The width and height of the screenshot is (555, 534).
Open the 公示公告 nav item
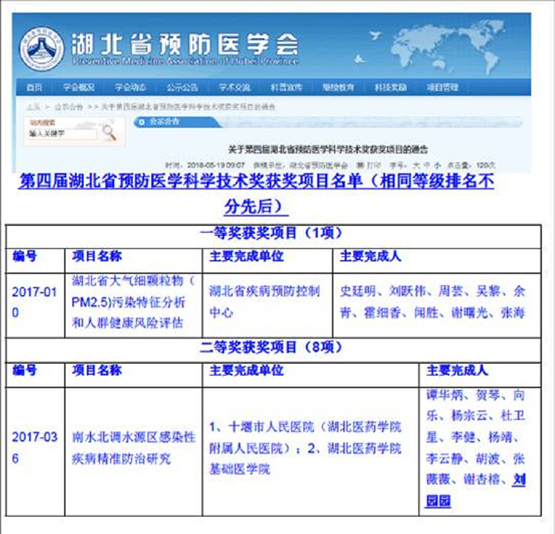click(182, 87)
